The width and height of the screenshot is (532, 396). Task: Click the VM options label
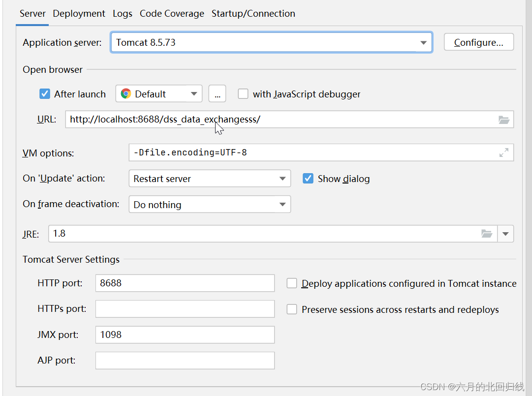48,153
